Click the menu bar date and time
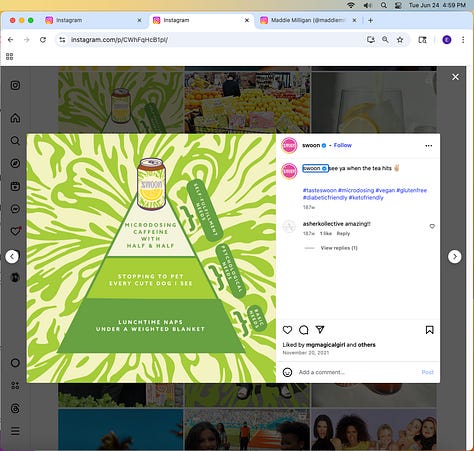 [437, 5]
